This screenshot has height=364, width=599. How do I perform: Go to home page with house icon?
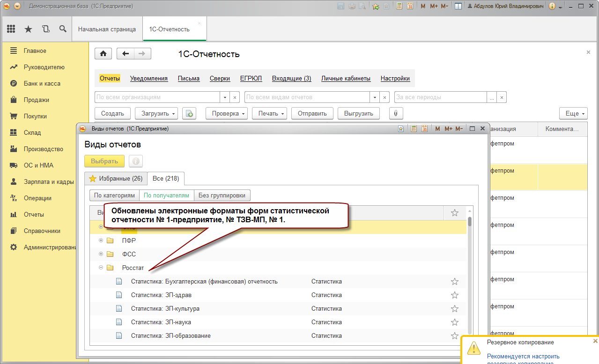tap(103, 54)
